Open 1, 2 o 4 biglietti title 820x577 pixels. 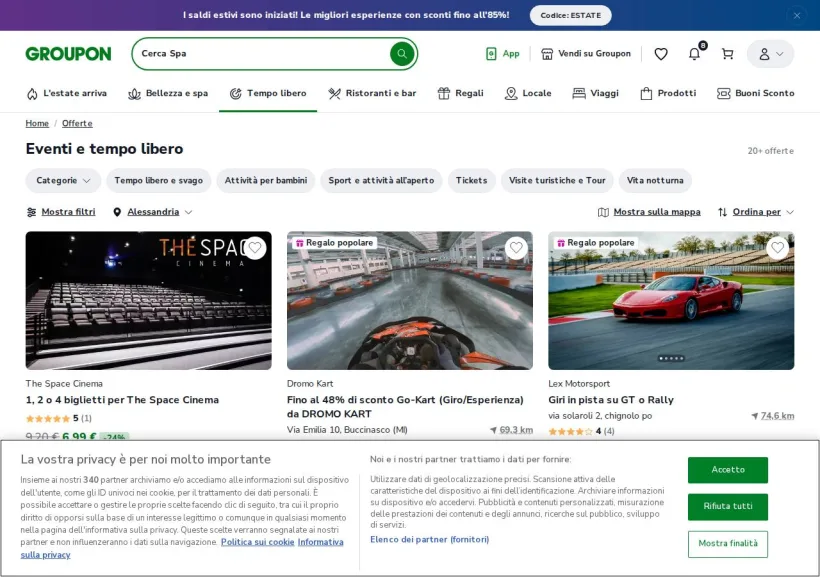coord(122,400)
